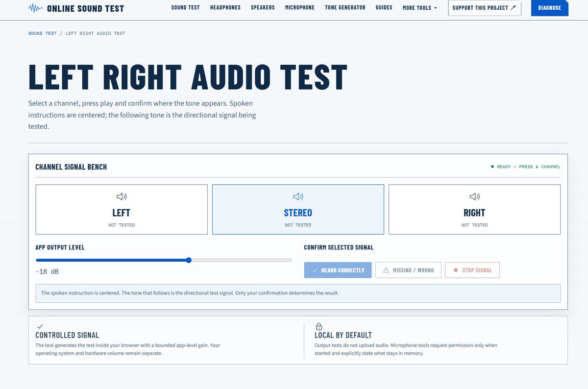The width and height of the screenshot is (588, 389).
Task: Click the Ready — Press a Channel status text
Action: tap(529, 167)
